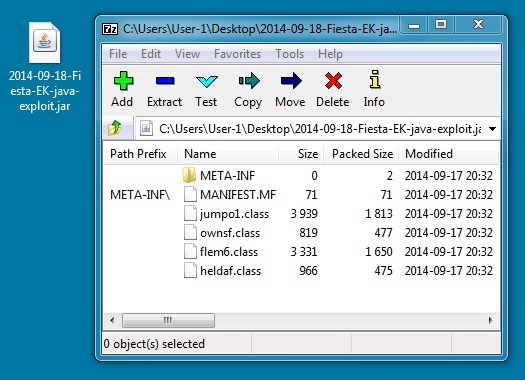The width and height of the screenshot is (525, 380).
Task: Click the scroll right arrow
Action: tap(491, 320)
